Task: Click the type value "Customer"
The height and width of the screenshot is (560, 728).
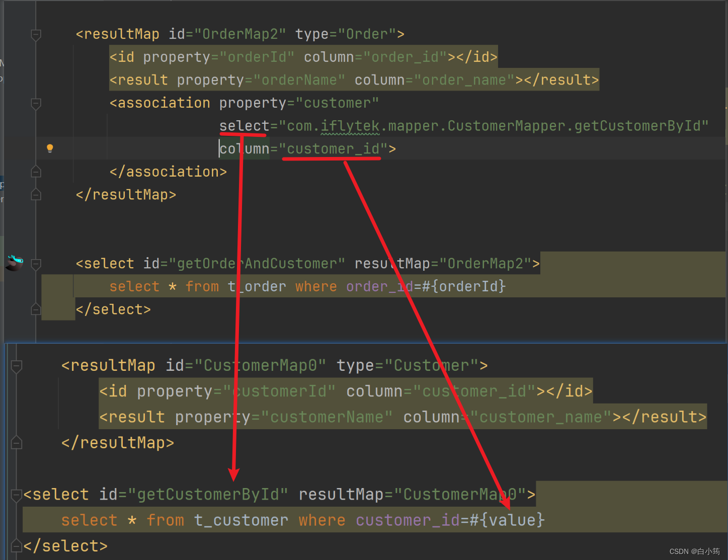Action: 431,365
